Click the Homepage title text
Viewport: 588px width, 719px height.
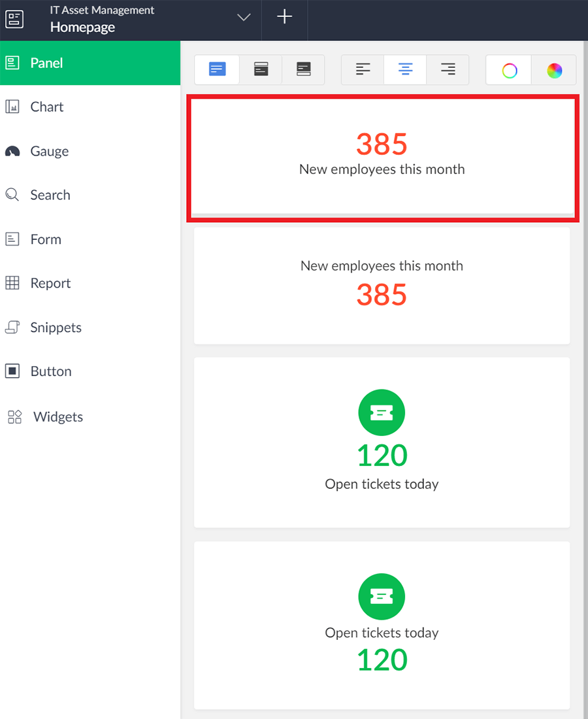(x=82, y=27)
